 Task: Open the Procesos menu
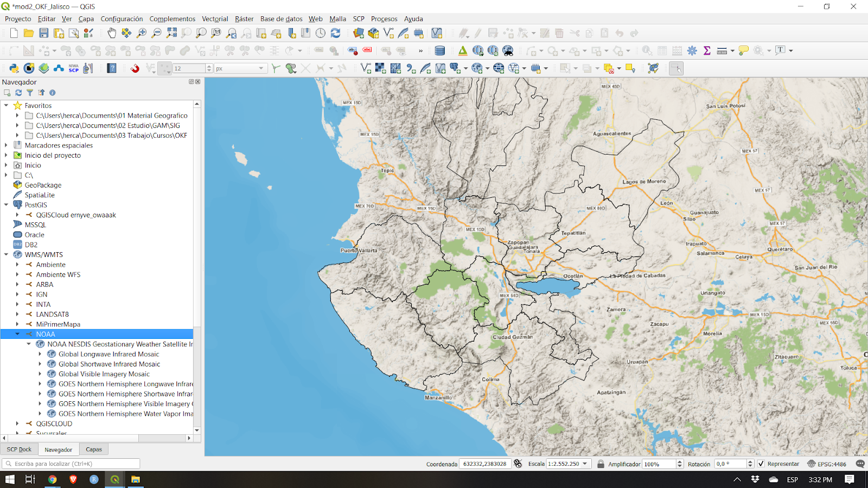[384, 18]
